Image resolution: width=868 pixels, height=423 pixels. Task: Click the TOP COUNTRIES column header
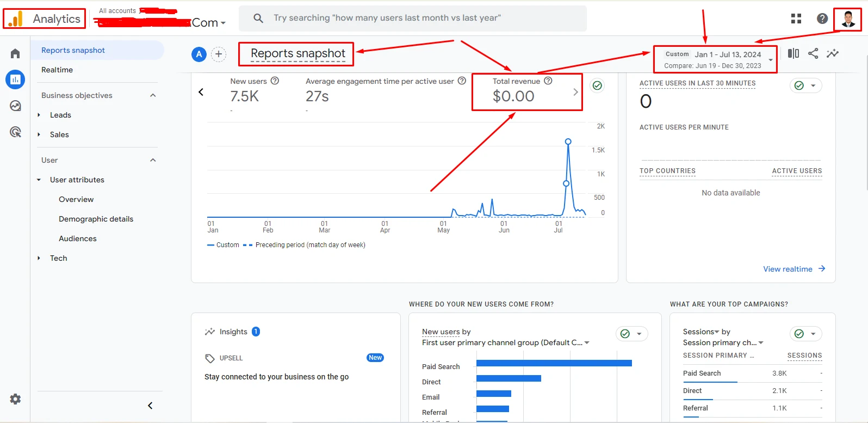667,171
